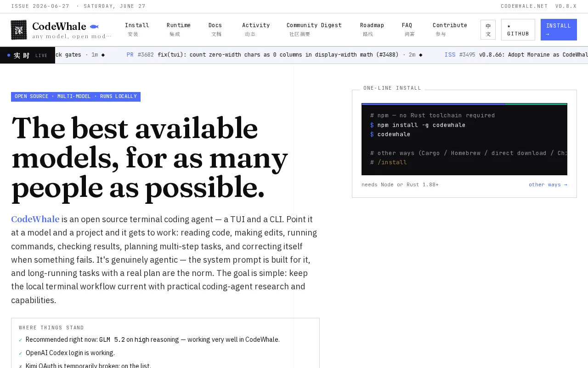This screenshot has width=588, height=368.
Task: Click the V0.8.X version label
Action: [566, 6]
